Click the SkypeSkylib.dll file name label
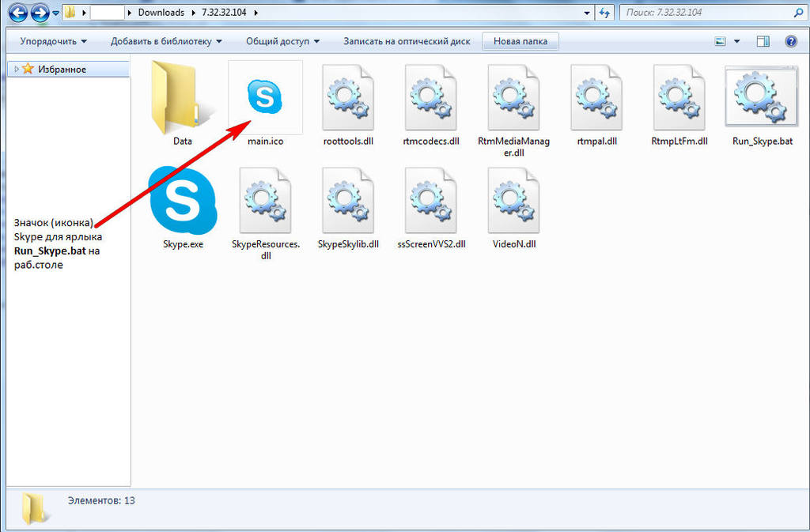810x532 pixels. click(348, 244)
